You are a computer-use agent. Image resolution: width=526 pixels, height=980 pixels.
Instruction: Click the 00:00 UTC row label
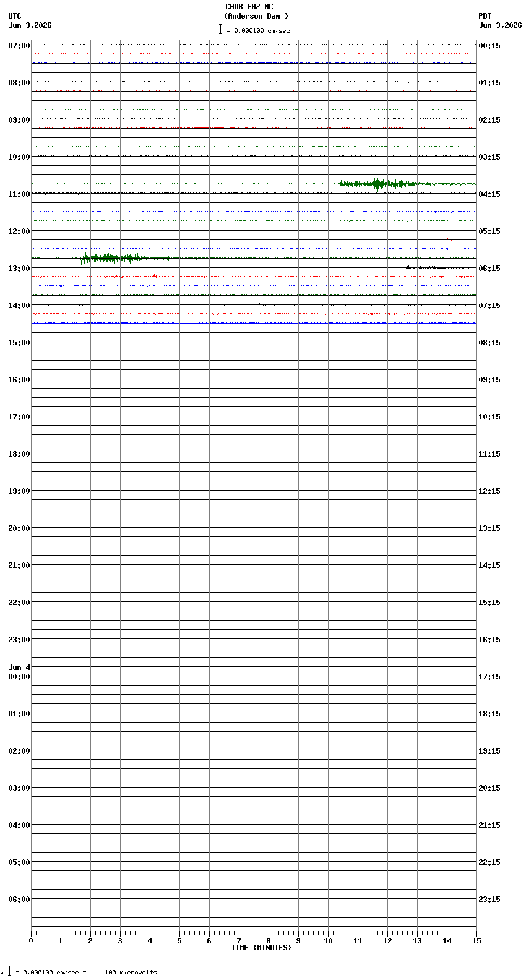(19, 677)
